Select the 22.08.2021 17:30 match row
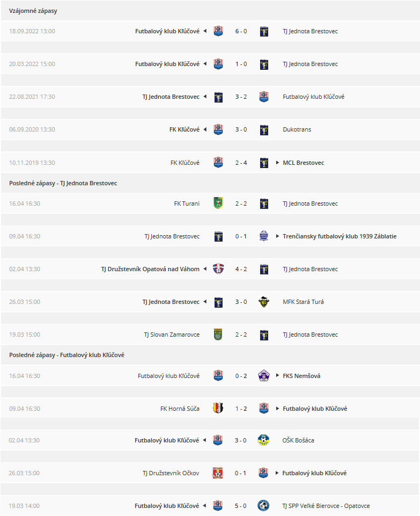The height and width of the screenshot is (516, 420). click(210, 97)
